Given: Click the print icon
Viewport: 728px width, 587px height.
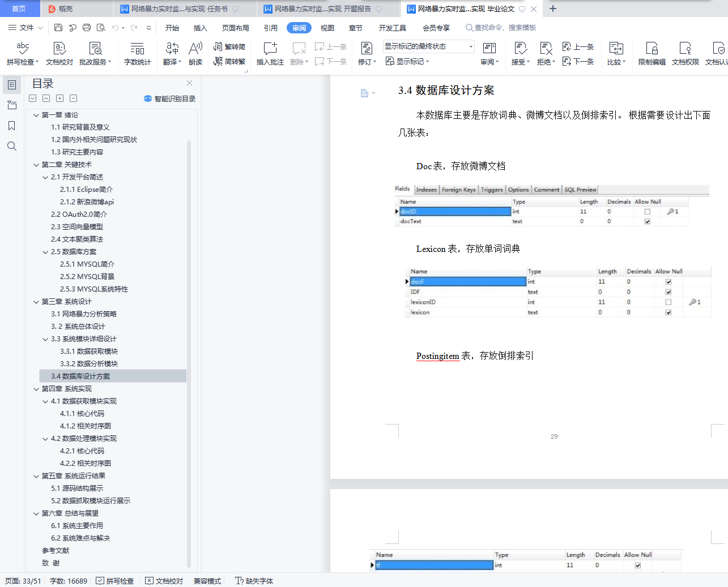Looking at the screenshot, I should click(87, 27).
